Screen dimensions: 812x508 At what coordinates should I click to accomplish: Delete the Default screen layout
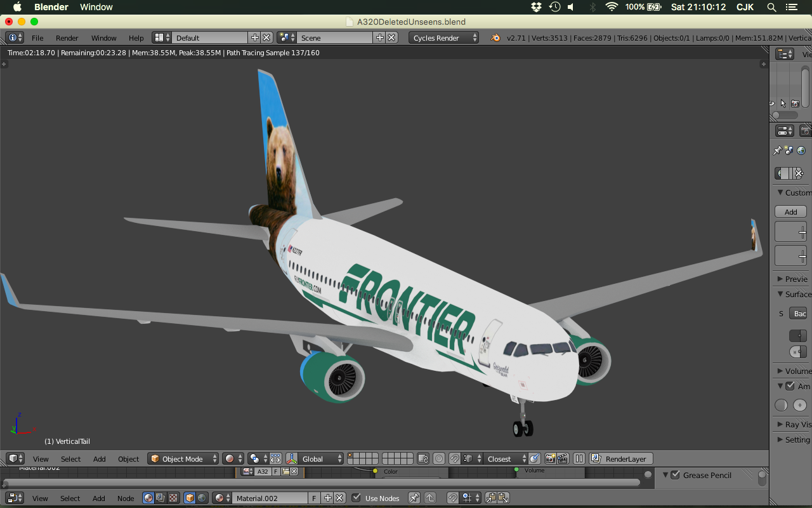tap(266, 38)
